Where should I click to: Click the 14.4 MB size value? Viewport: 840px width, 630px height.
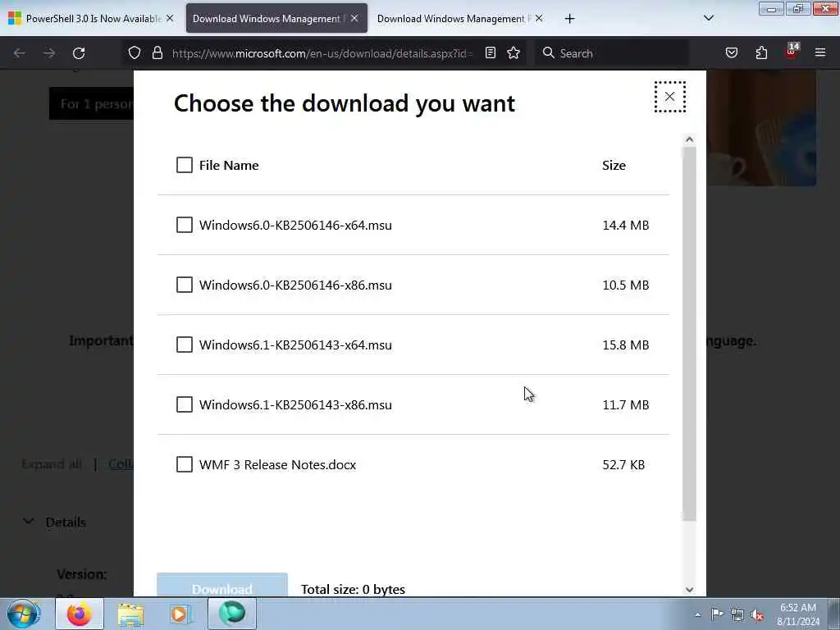625,225
